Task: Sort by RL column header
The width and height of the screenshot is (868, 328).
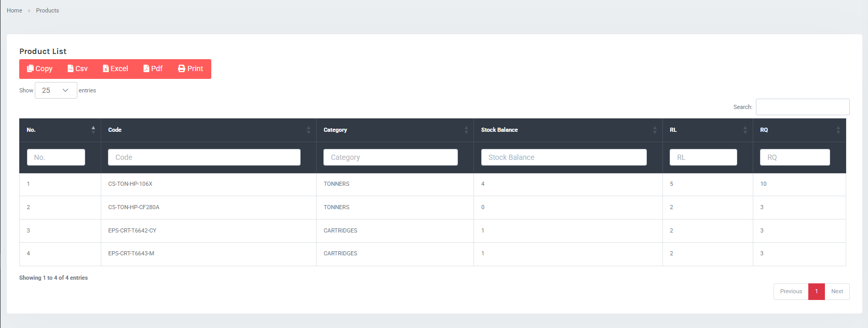Action: click(x=673, y=130)
